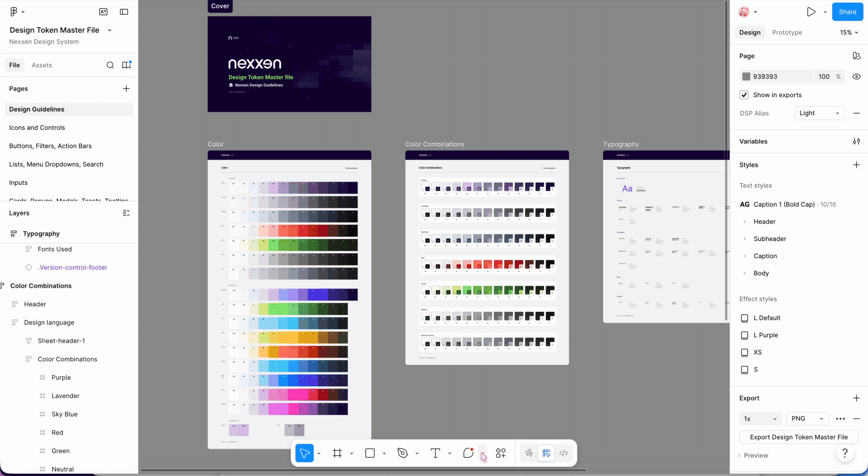The image size is (868, 476).
Task: Toggle the sidebar collapse icon
Action: [x=124, y=12]
